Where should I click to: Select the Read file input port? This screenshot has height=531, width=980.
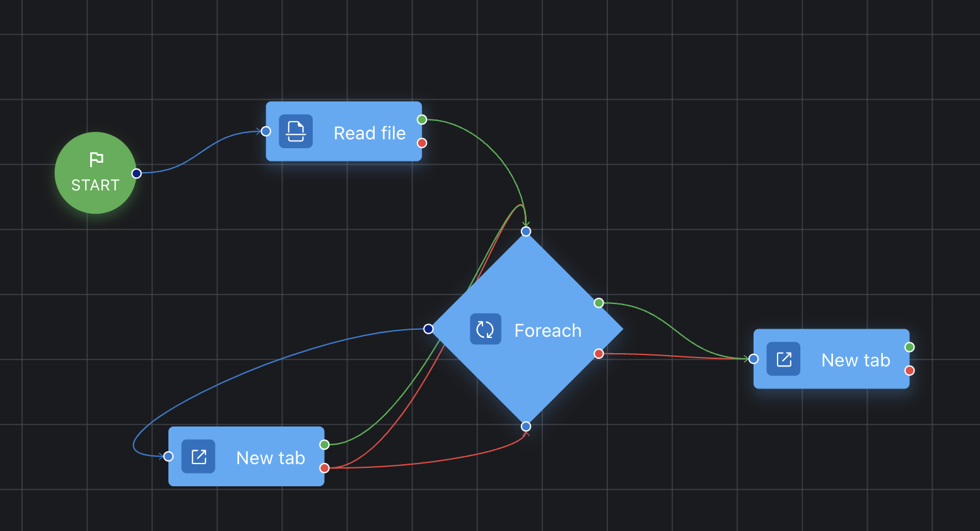(x=266, y=131)
